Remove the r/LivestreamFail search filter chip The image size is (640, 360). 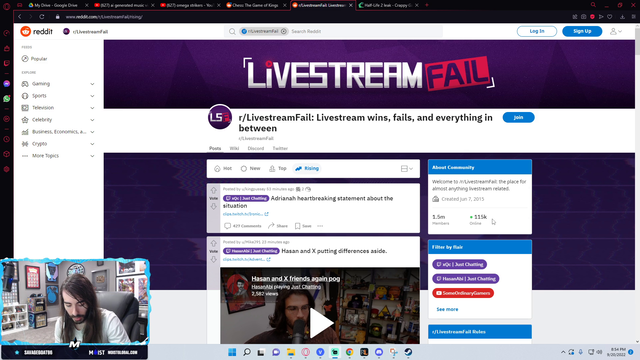pyautogui.click(x=284, y=31)
